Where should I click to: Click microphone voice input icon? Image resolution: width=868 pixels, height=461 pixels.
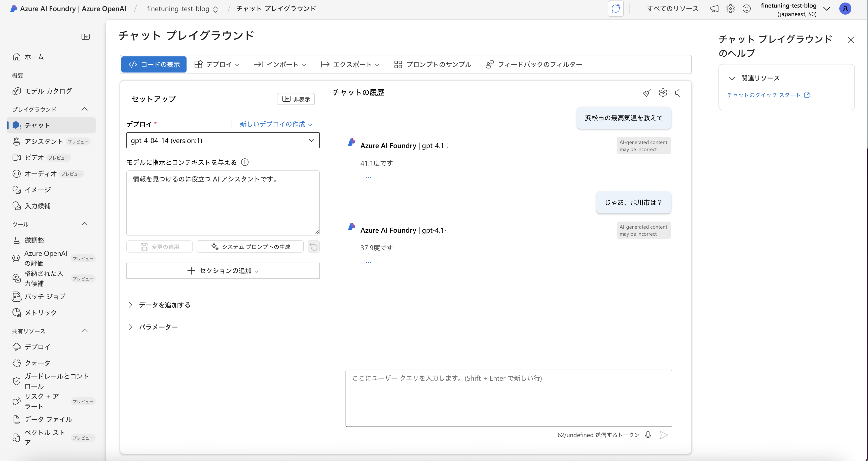click(648, 435)
